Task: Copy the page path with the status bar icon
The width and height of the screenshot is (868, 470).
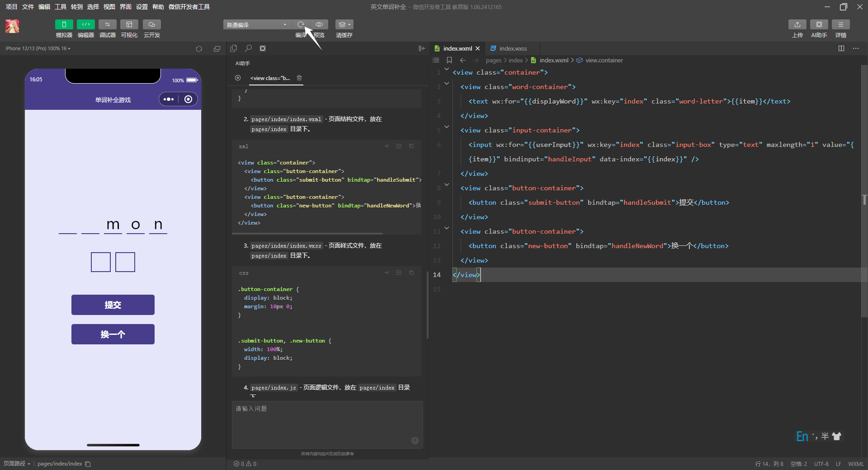Action: tap(88, 464)
